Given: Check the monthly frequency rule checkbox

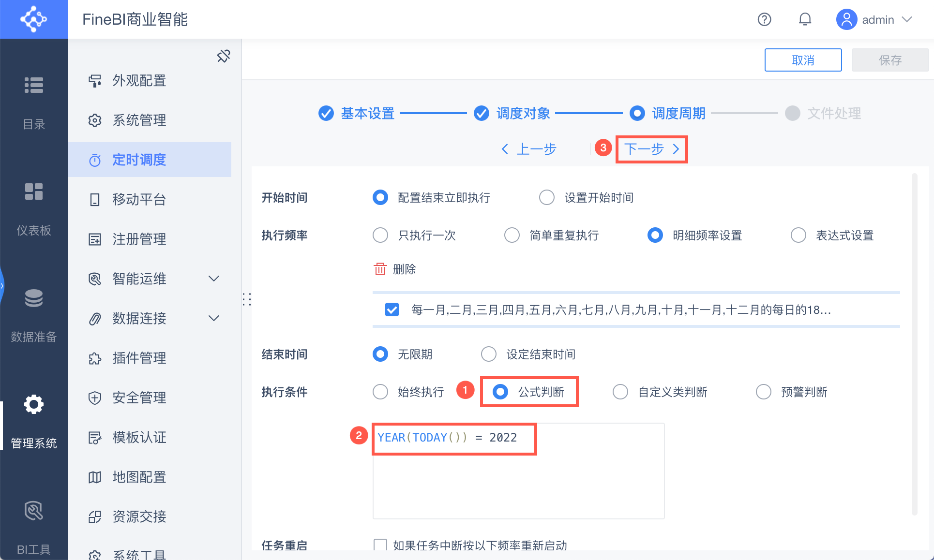Looking at the screenshot, I should click(392, 309).
